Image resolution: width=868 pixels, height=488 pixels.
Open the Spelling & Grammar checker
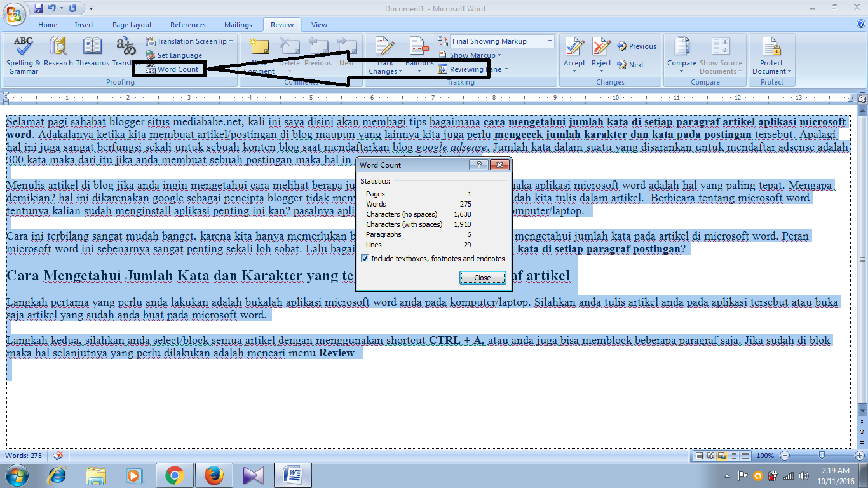point(24,55)
